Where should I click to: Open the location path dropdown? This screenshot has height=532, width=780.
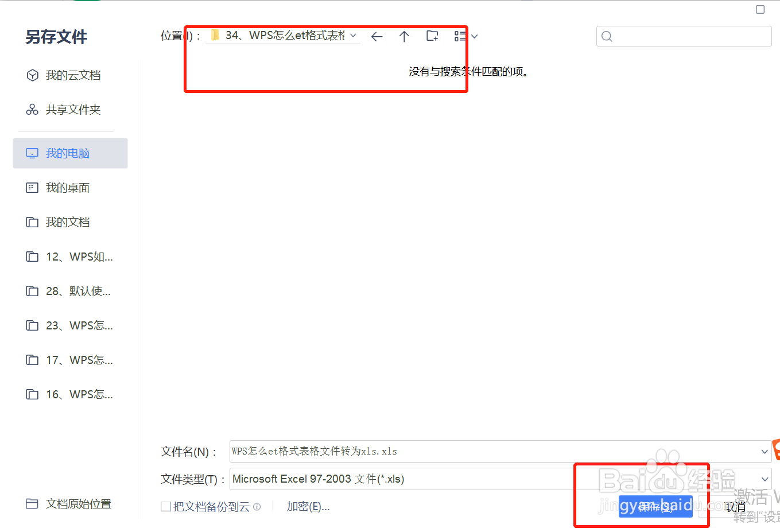[353, 36]
